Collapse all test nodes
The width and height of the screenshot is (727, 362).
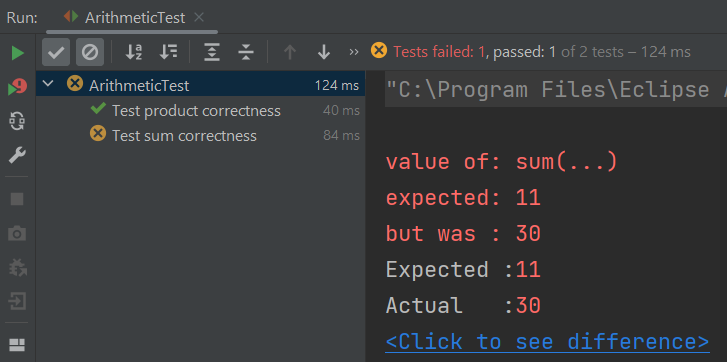point(246,52)
